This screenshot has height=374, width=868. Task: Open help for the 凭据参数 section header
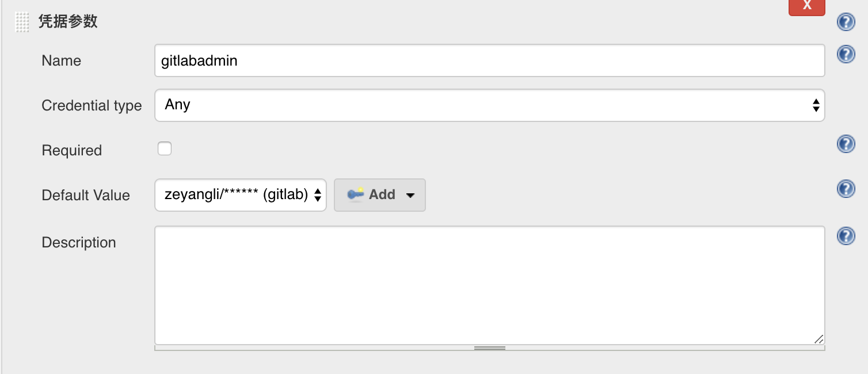pyautogui.click(x=845, y=22)
